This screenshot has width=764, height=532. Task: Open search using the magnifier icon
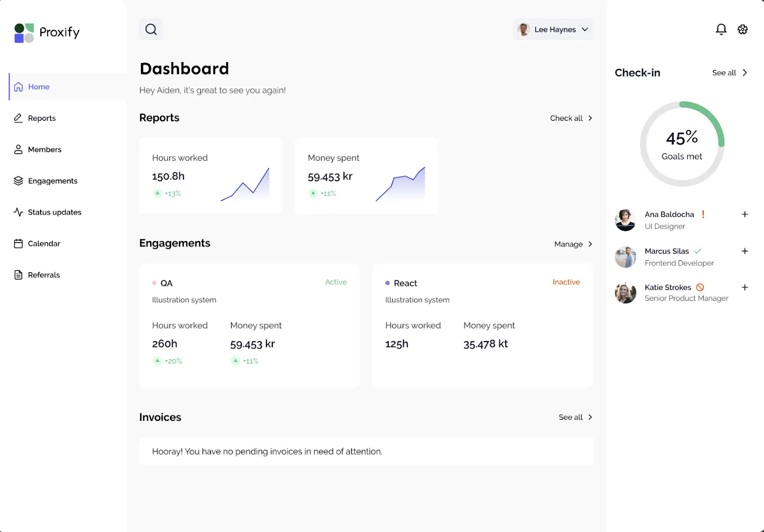click(x=151, y=29)
